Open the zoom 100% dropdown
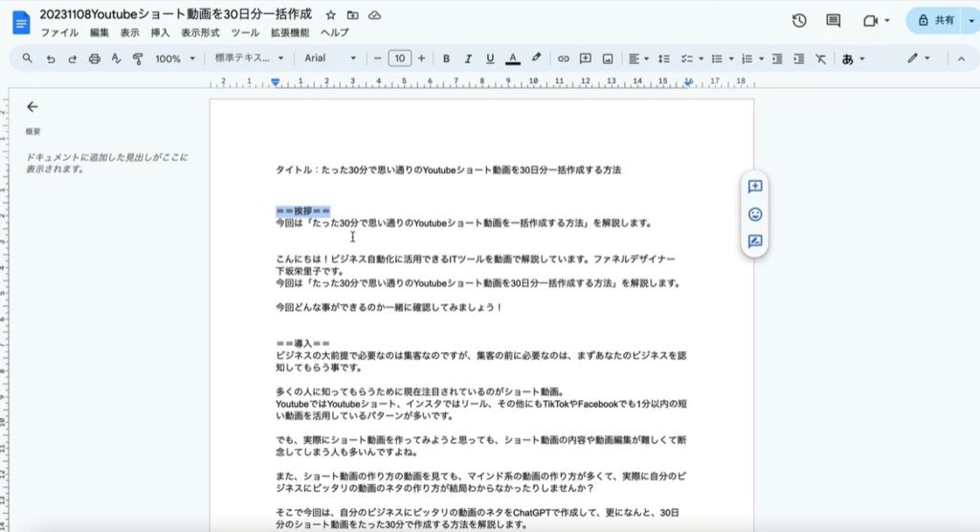The height and width of the screenshot is (532, 980). [174, 58]
